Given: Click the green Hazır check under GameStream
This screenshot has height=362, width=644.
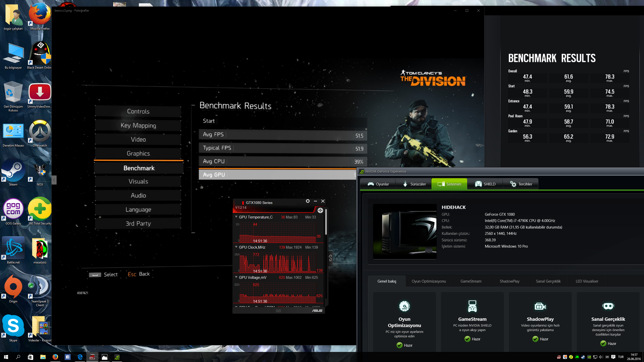Looking at the screenshot, I should [x=467, y=339].
